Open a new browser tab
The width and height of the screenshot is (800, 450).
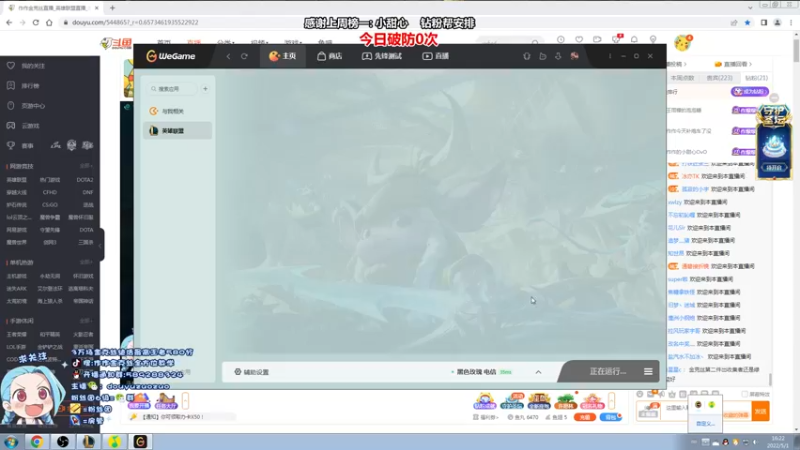pyautogui.click(x=112, y=8)
